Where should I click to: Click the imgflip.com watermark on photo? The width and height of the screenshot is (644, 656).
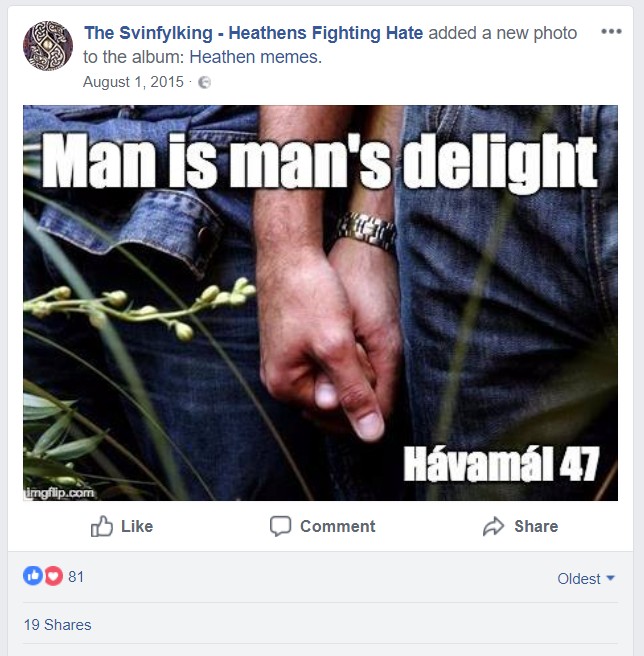tap(59, 493)
